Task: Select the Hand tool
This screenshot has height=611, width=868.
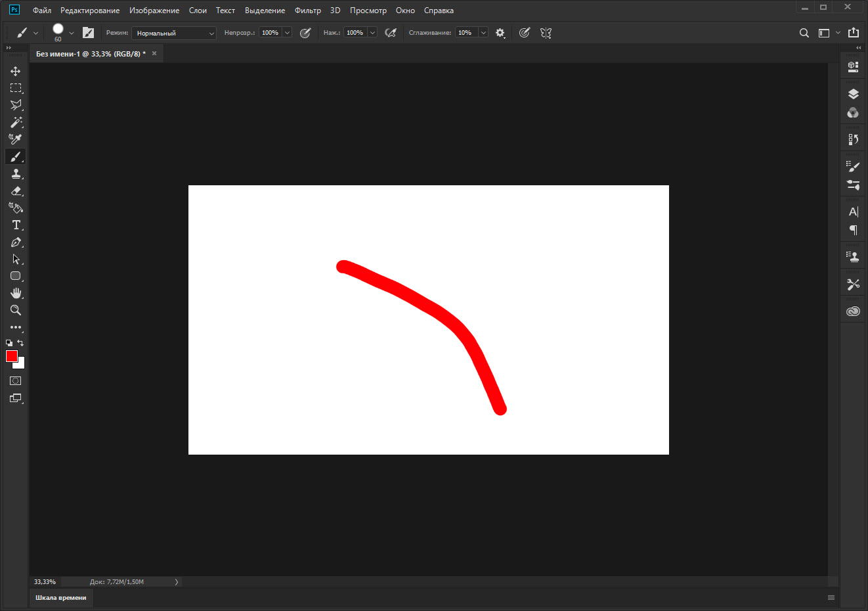Action: [x=16, y=293]
